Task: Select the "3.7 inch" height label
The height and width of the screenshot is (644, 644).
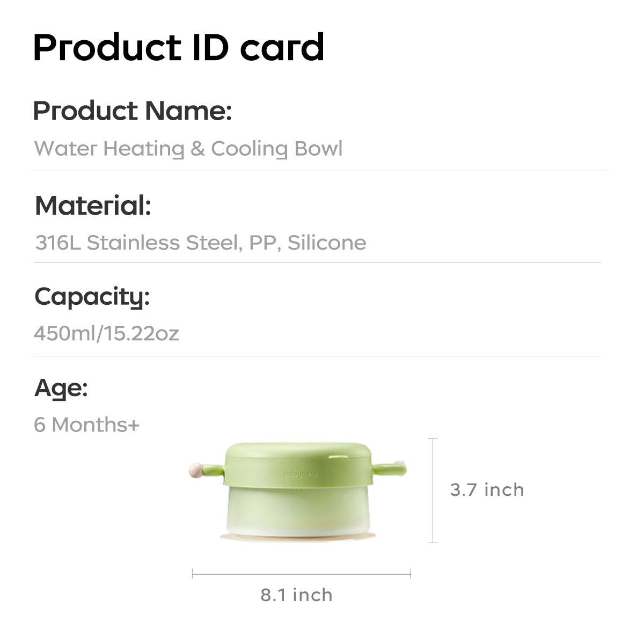Action: click(487, 490)
